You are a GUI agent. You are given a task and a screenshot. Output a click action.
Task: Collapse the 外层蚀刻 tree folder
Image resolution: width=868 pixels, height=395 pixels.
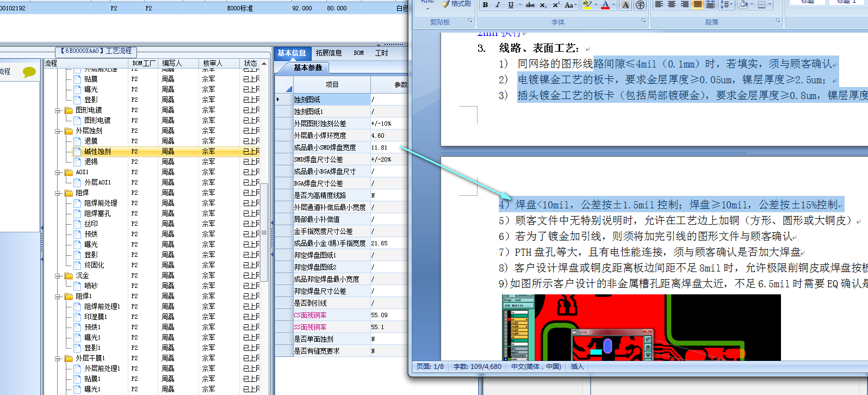(58, 131)
